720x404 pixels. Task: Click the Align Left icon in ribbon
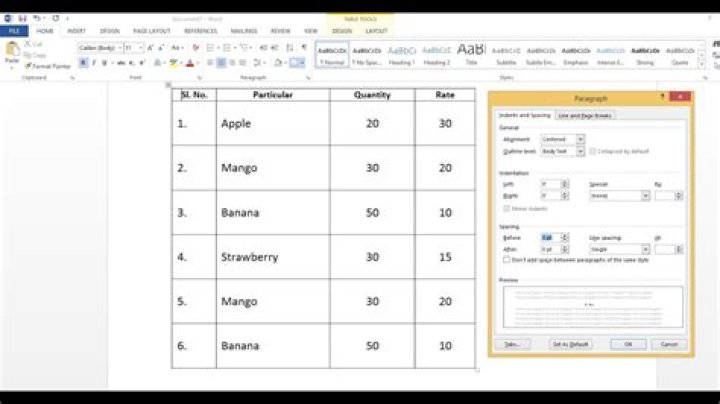click(x=210, y=62)
